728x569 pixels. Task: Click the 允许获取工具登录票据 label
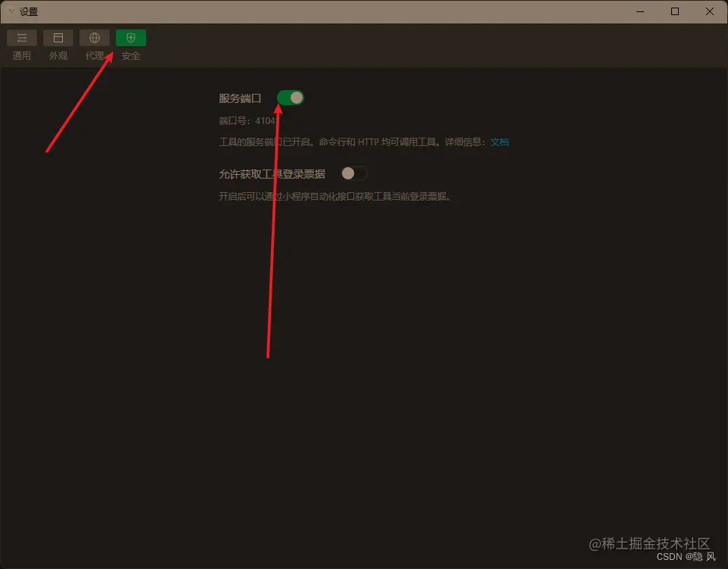tap(272, 174)
